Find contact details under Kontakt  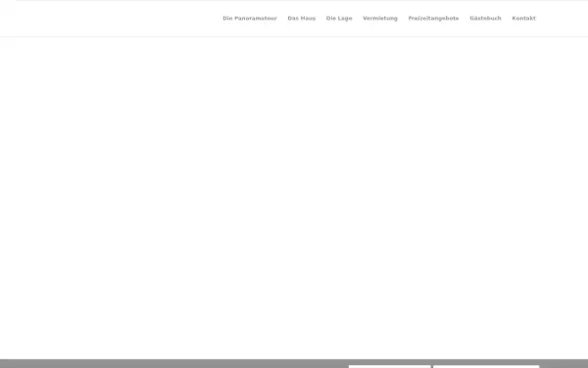click(524, 18)
